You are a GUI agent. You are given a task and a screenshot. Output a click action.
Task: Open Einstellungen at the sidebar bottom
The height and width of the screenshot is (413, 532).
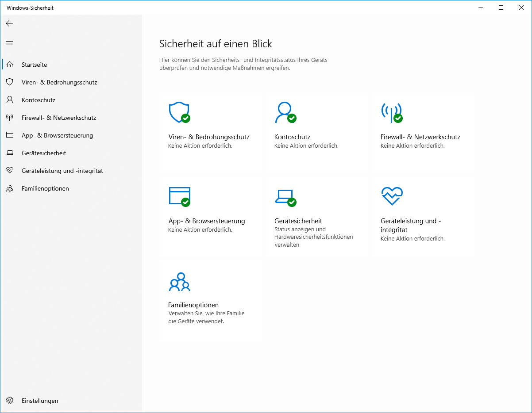point(71,401)
